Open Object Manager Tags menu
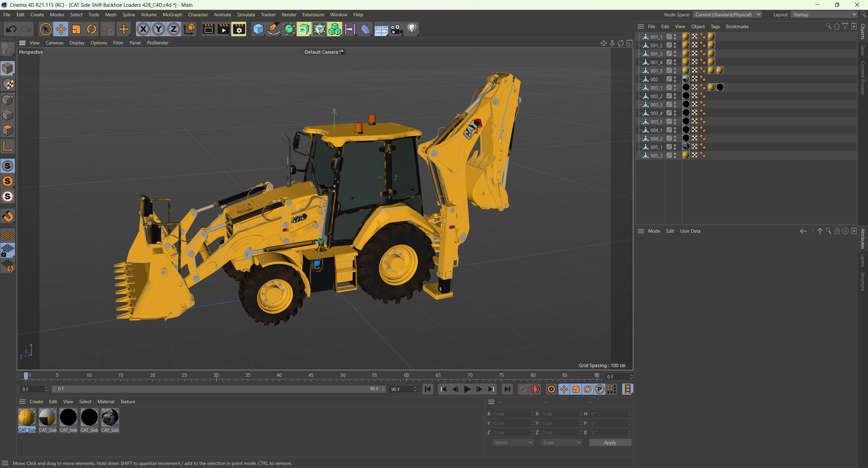The image size is (868, 468). tap(715, 26)
